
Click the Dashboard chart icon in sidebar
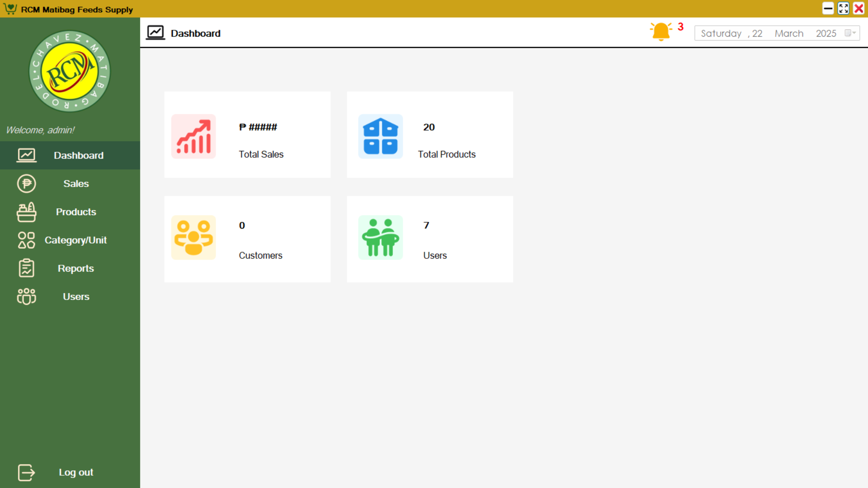click(27, 155)
